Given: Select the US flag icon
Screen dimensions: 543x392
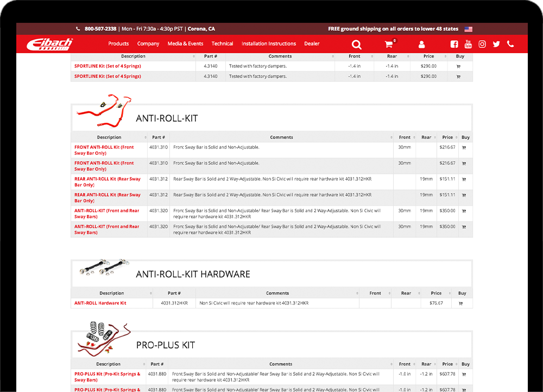Looking at the screenshot, I should click(468, 29).
